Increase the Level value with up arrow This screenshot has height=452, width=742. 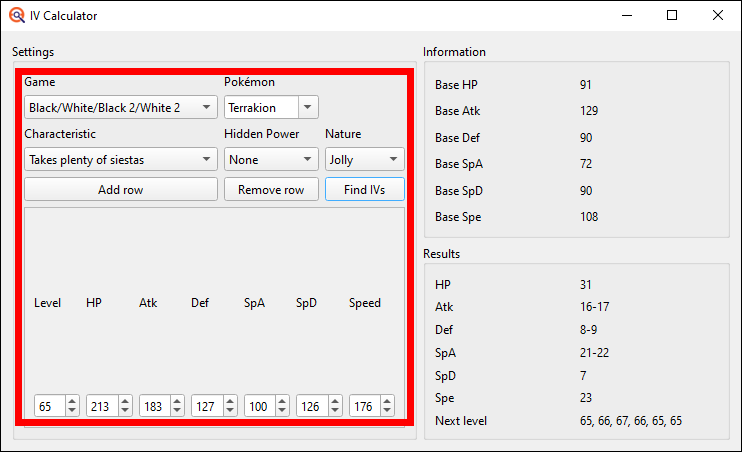coord(72,402)
